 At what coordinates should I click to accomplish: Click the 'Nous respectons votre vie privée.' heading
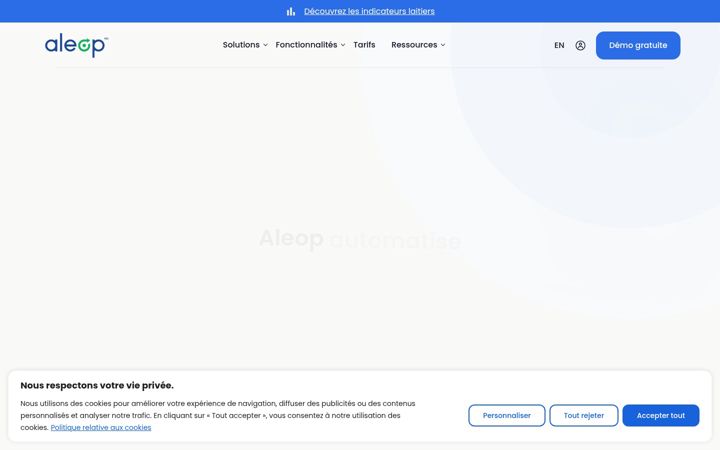coord(97,385)
